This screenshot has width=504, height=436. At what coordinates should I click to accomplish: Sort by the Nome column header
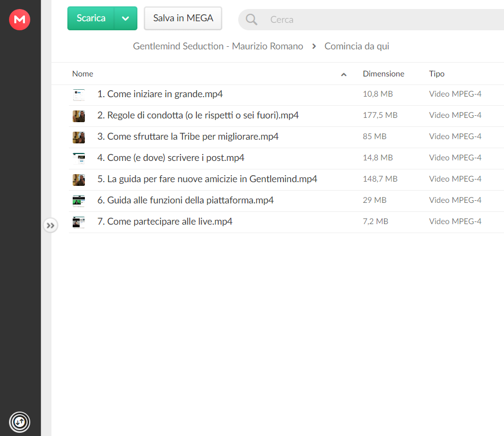click(x=83, y=74)
